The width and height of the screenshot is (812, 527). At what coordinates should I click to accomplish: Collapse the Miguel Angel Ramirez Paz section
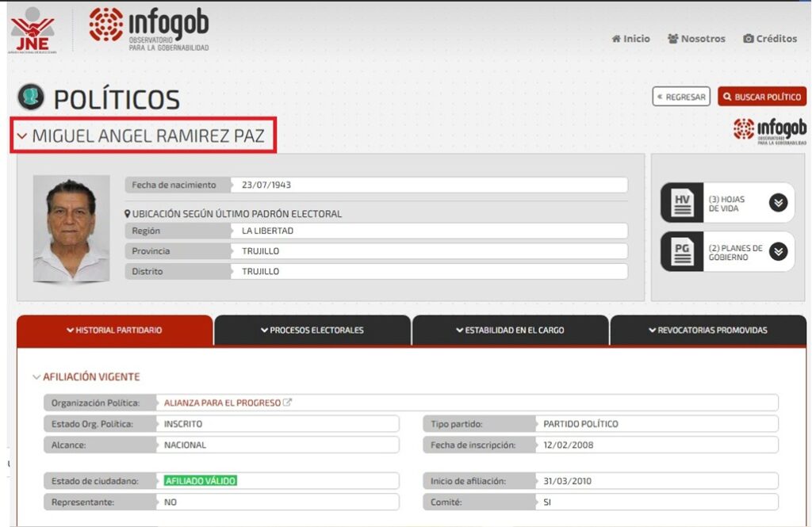tap(22, 137)
